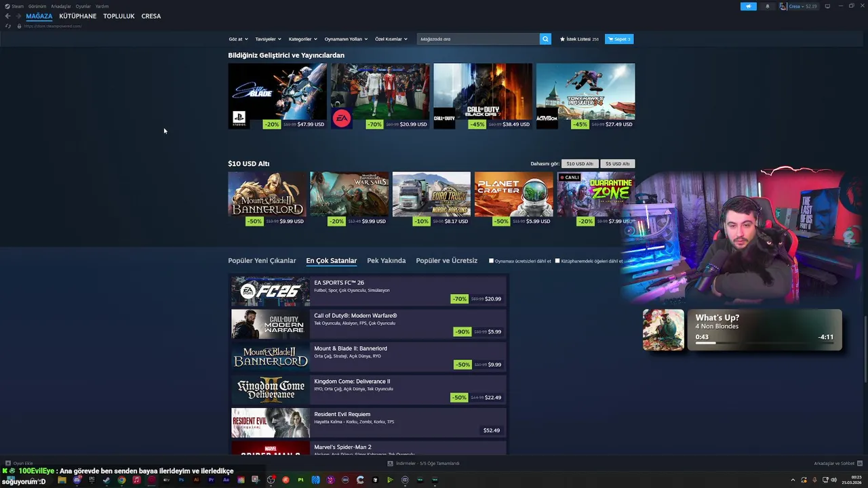Open Illustrator from the taskbar
Screen dimensions: 868x488
pos(197,480)
